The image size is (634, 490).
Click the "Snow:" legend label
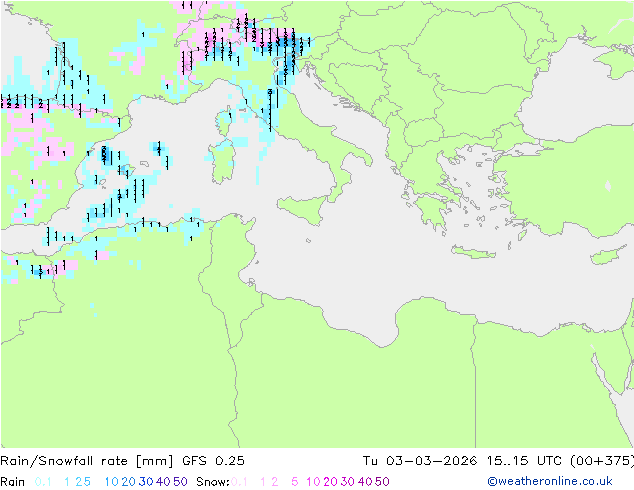213,482
